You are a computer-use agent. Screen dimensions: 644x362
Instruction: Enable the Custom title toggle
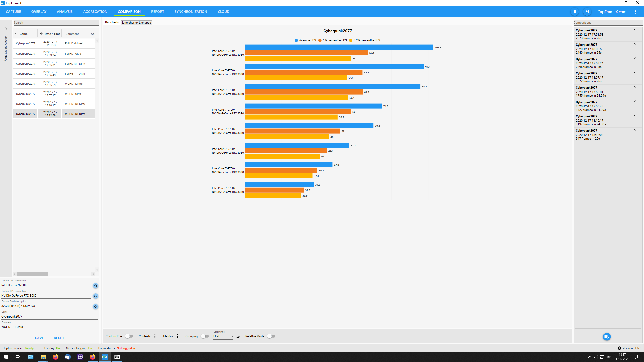coord(129,336)
